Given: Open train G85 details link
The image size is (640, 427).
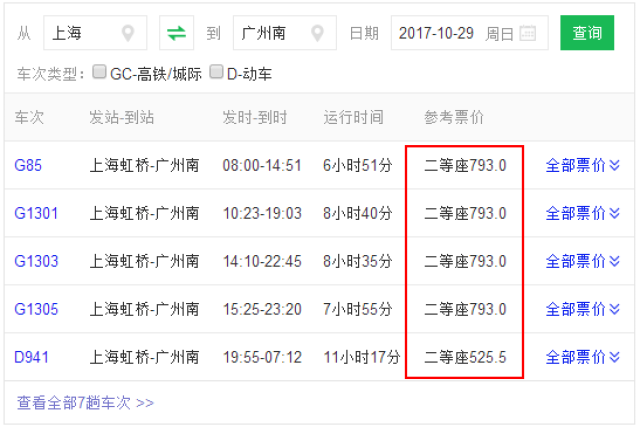Looking at the screenshot, I should [x=28, y=165].
